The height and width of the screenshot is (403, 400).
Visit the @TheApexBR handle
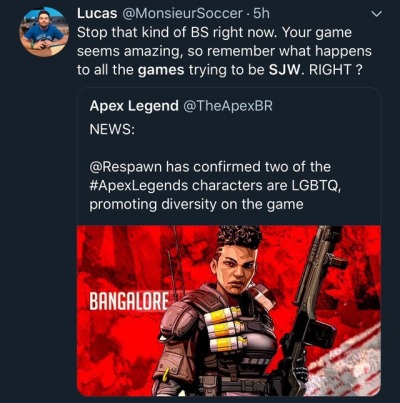(227, 106)
